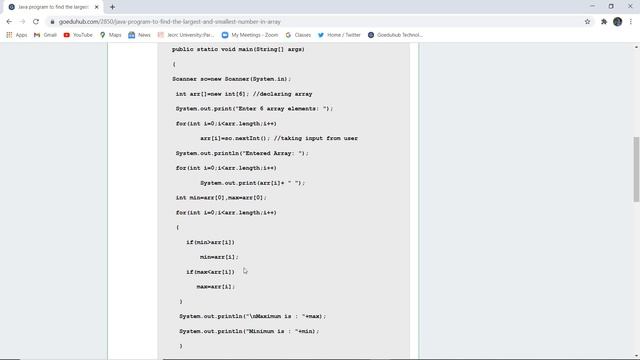Close the Java program tab
Image resolution: width=640 pixels, height=360 pixels.
point(97,7)
